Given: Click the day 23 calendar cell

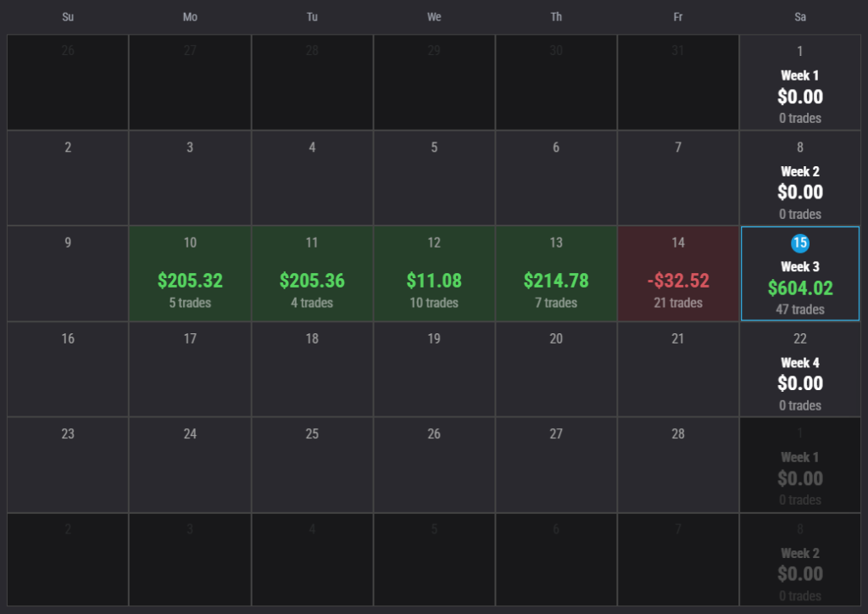Looking at the screenshot, I should pos(68,465).
